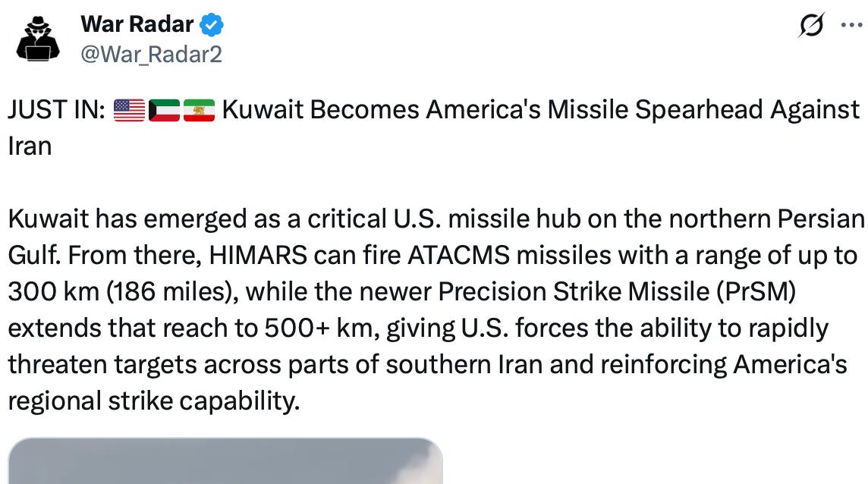Click the "JUST IN:" text
Image resolution: width=868 pixels, height=484 pixels.
tap(56, 110)
